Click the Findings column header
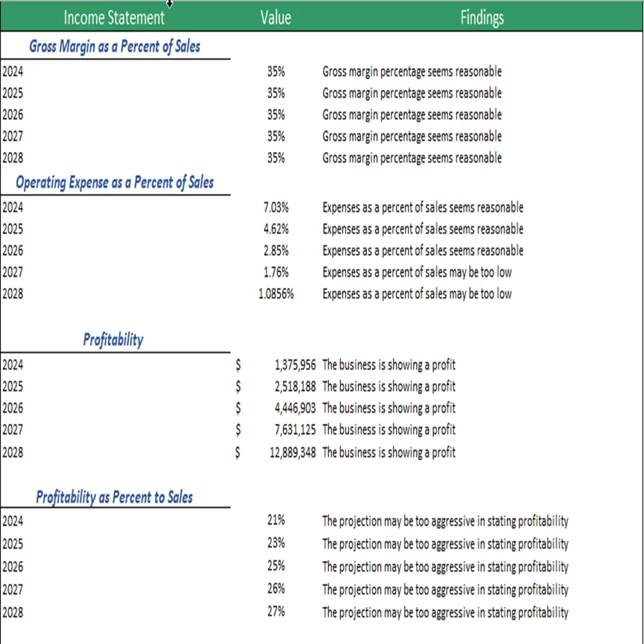 pos(481,17)
